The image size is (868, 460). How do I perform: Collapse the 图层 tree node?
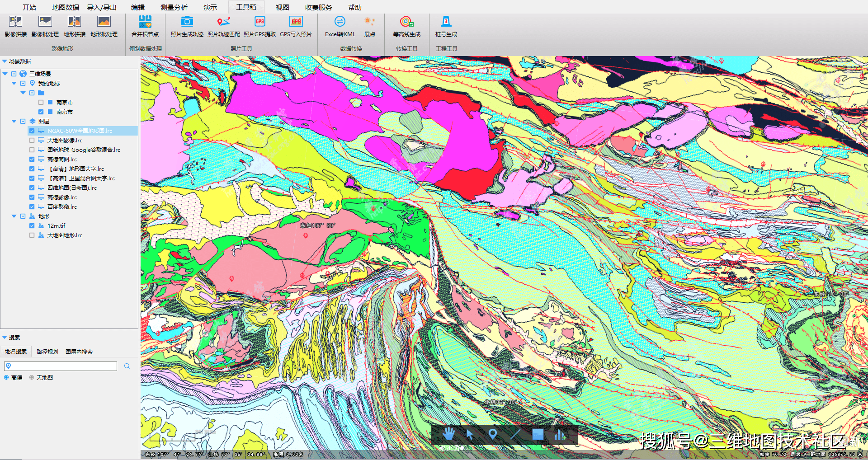click(x=14, y=121)
